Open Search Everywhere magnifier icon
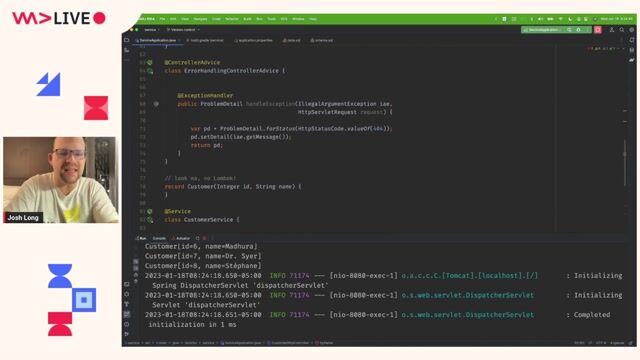Screen dimensions: 640x360 [x=622, y=30]
